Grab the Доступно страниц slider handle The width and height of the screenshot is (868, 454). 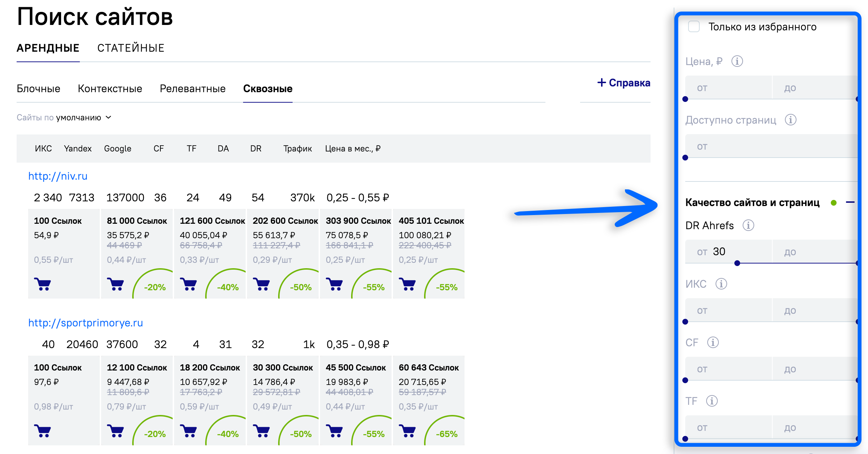685,158
